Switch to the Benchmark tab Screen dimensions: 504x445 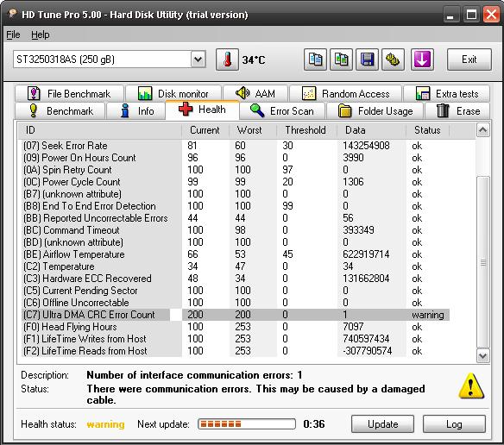click(60, 111)
